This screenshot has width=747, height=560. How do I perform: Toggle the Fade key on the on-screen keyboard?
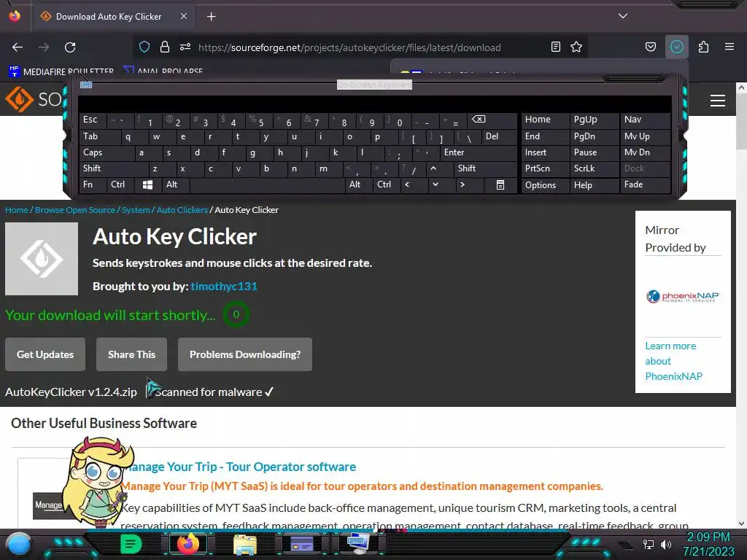pos(645,184)
